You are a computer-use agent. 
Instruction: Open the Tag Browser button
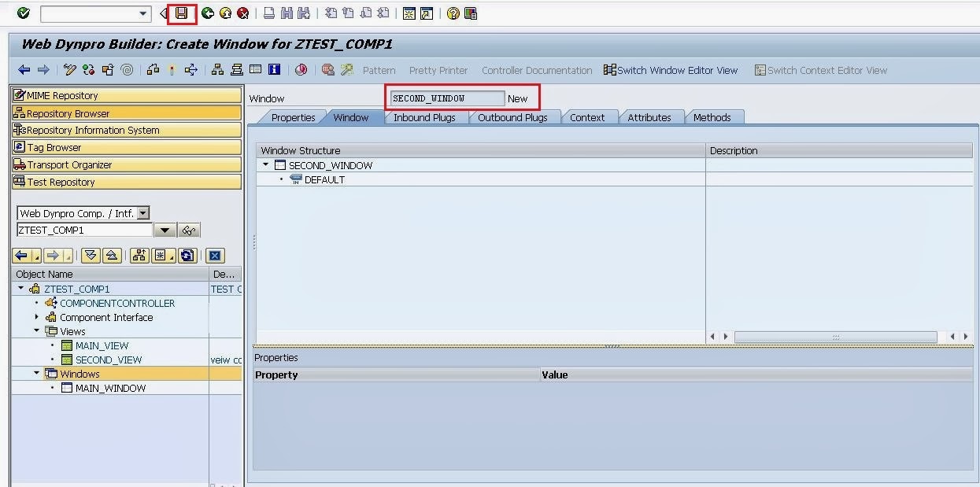point(127,147)
